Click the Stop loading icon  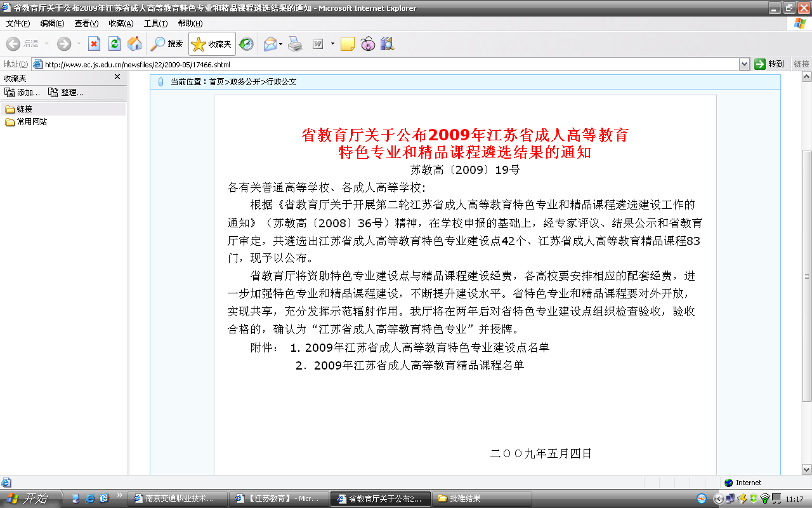[x=94, y=44]
